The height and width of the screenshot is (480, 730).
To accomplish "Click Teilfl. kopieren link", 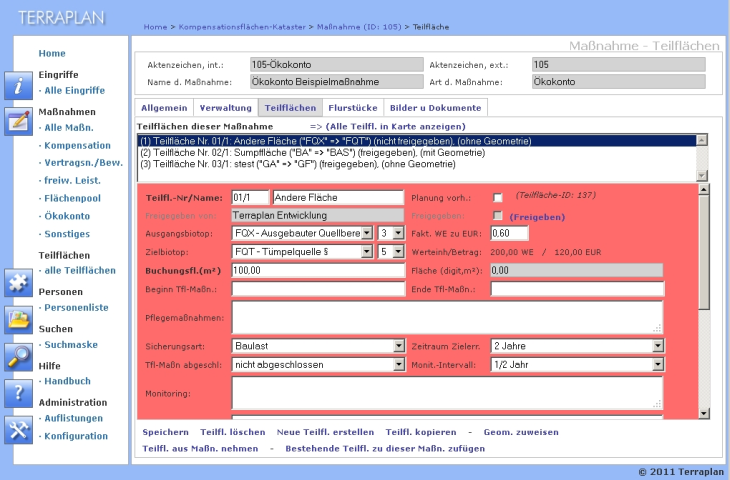I will (421, 432).
